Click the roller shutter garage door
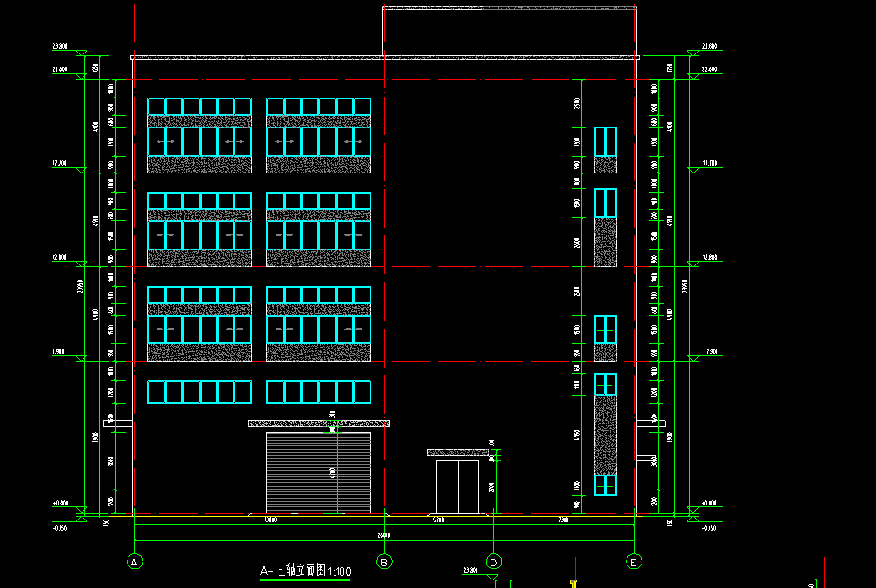This screenshot has width=876, height=588. pos(319,473)
